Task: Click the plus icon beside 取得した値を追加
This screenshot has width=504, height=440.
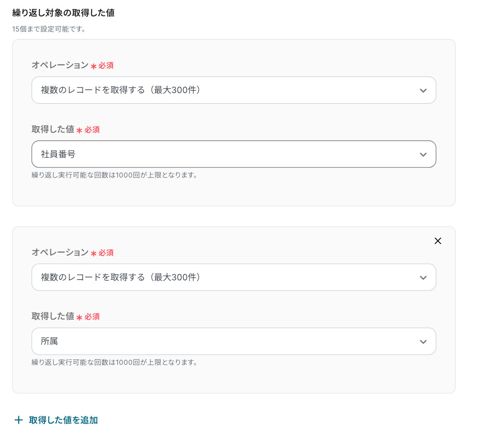Action: click(18, 420)
